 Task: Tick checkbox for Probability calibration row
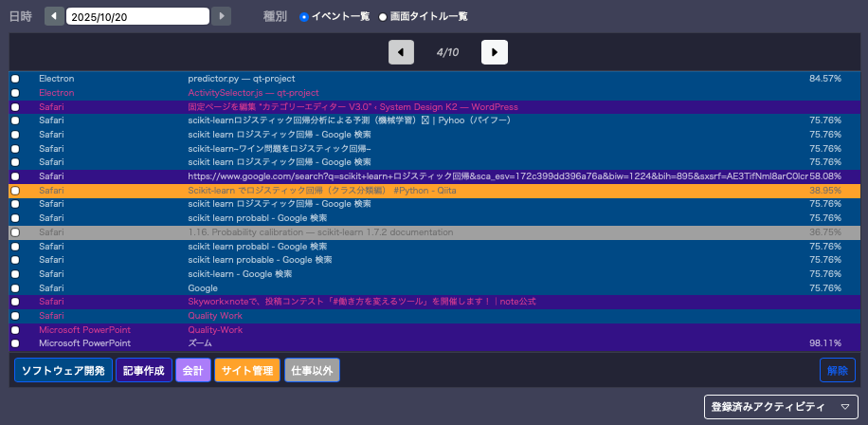coord(15,232)
